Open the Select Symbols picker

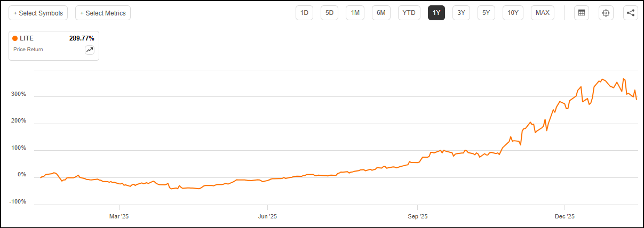(38, 13)
